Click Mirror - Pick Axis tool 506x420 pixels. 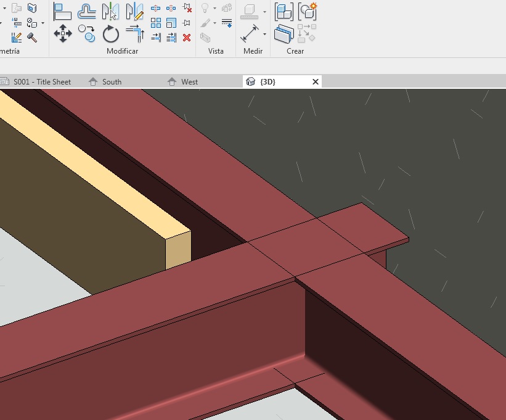110,11
